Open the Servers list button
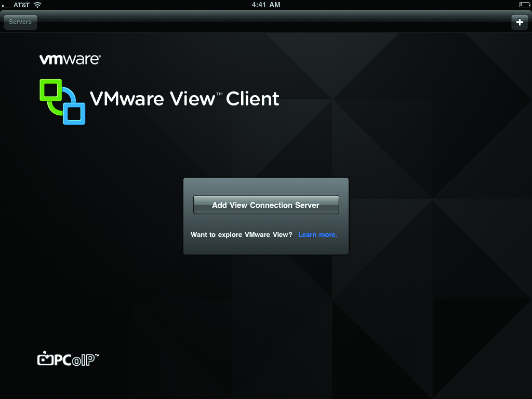This screenshot has width=532, height=399. (x=20, y=22)
